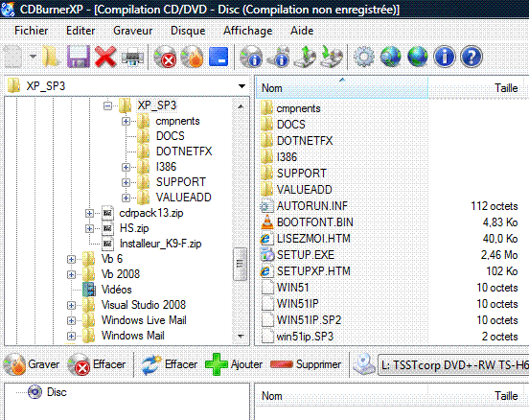Click the blue question mark help icon
This screenshot has width=529, height=420.
[471, 57]
